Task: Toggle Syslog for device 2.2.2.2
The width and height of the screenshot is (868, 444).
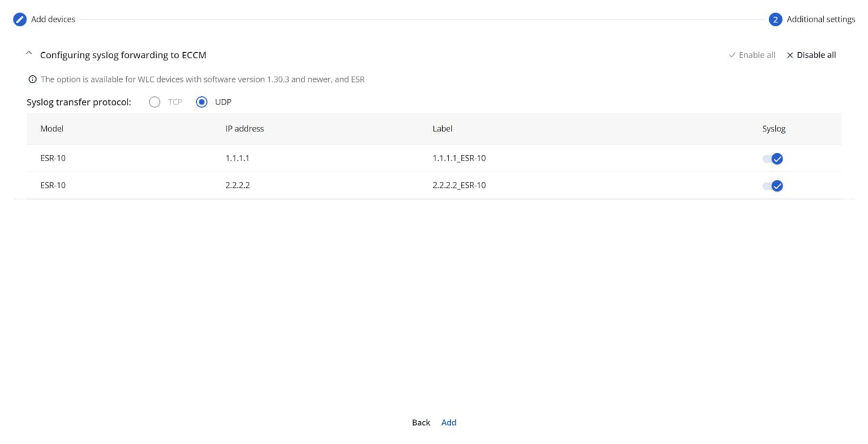Action: (x=773, y=186)
